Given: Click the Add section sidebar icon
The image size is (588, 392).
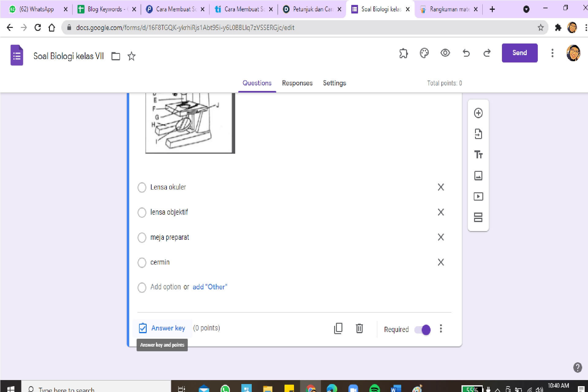Looking at the screenshot, I should point(478,217).
